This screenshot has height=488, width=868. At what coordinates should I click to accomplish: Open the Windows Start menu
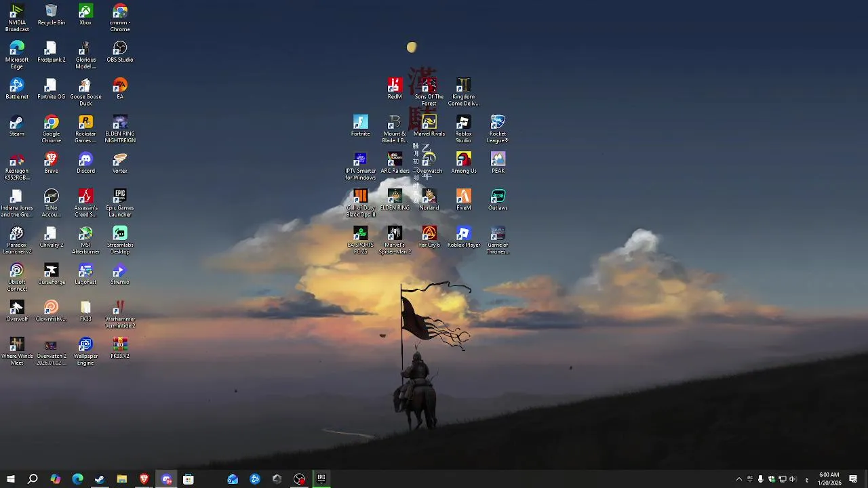(x=11, y=479)
